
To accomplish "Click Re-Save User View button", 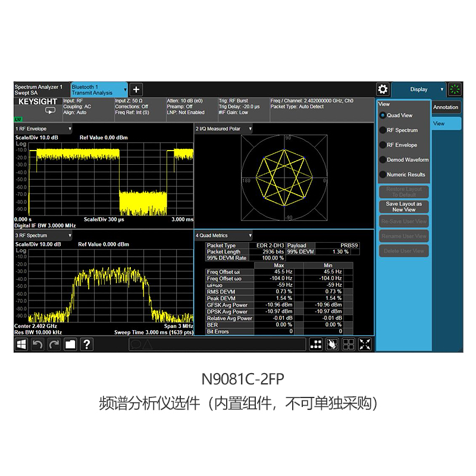I will tap(404, 221).
